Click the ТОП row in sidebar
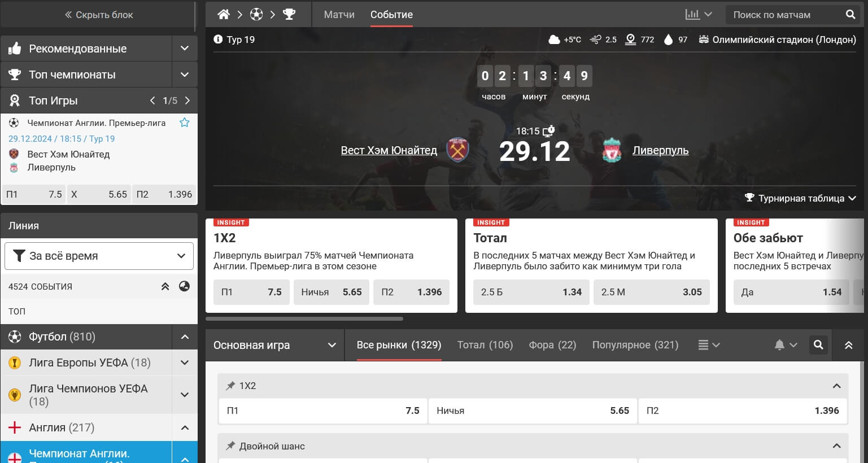Image resolution: width=868 pixels, height=463 pixels. tap(99, 311)
